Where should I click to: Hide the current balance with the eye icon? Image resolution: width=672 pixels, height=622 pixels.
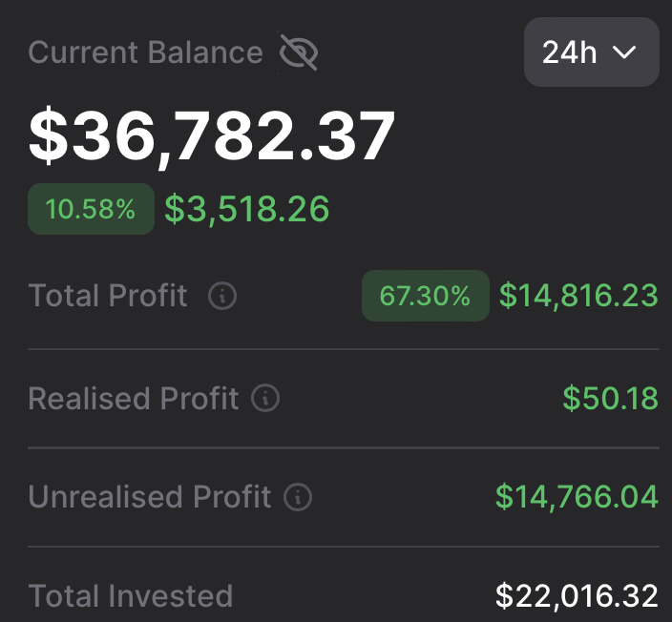[298, 52]
